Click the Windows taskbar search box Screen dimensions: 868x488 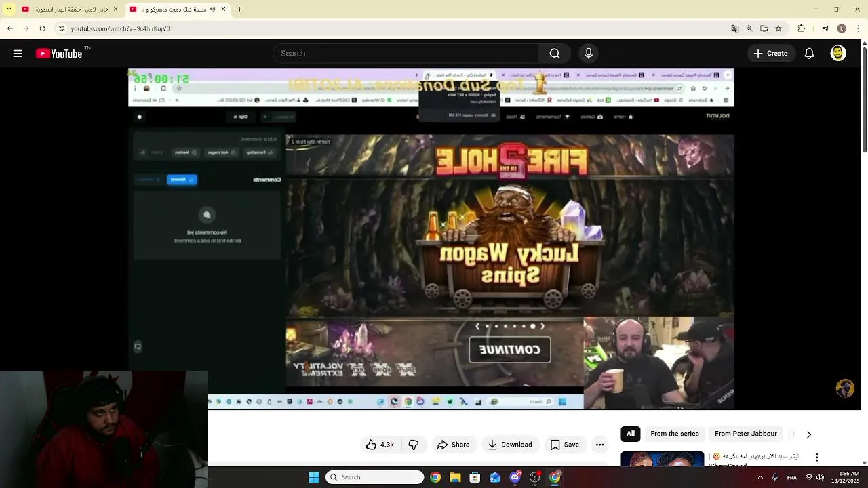point(375,477)
